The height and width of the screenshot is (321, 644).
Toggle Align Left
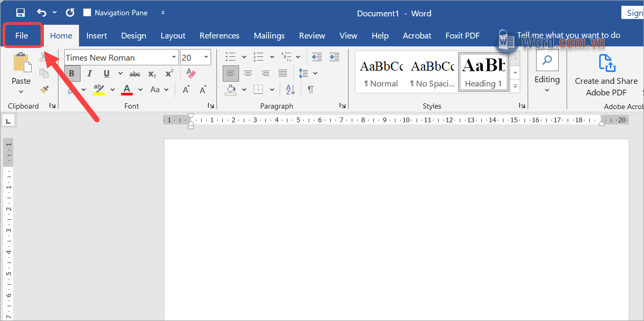(x=231, y=73)
